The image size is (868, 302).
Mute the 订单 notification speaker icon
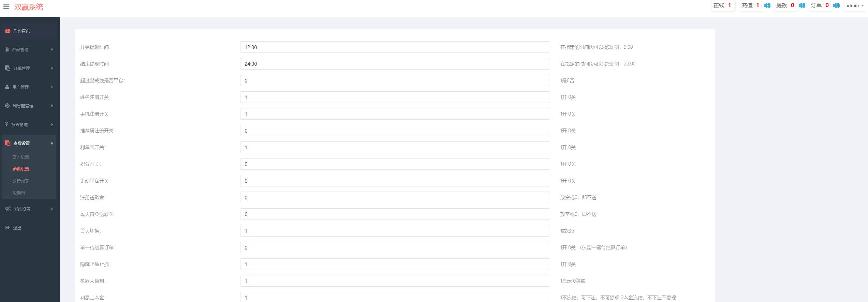(x=836, y=5)
